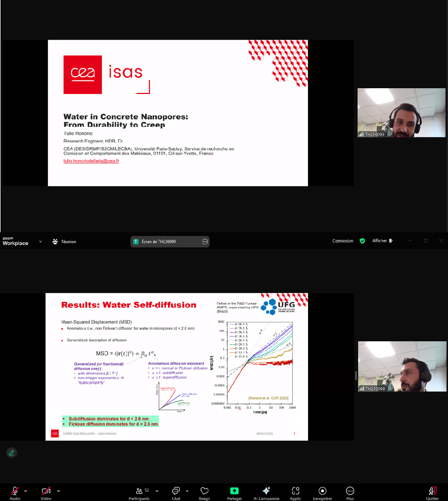Click 'Subdiffusion dominates for d < 2.6 nm' text
Screen dimensions: 448x501
point(109,419)
